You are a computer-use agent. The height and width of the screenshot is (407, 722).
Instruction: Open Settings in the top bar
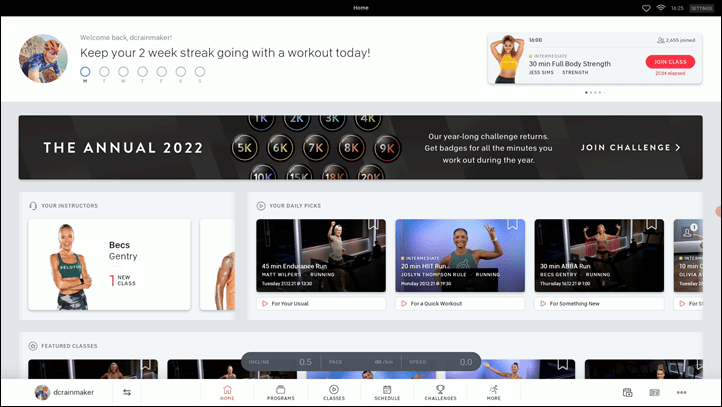point(701,8)
